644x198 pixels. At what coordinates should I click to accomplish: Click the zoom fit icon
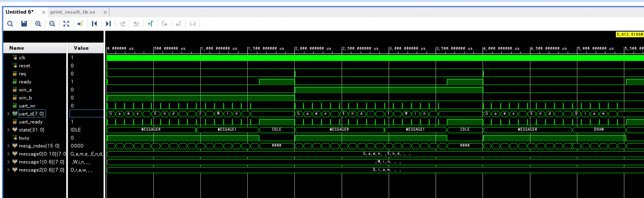(x=66, y=24)
